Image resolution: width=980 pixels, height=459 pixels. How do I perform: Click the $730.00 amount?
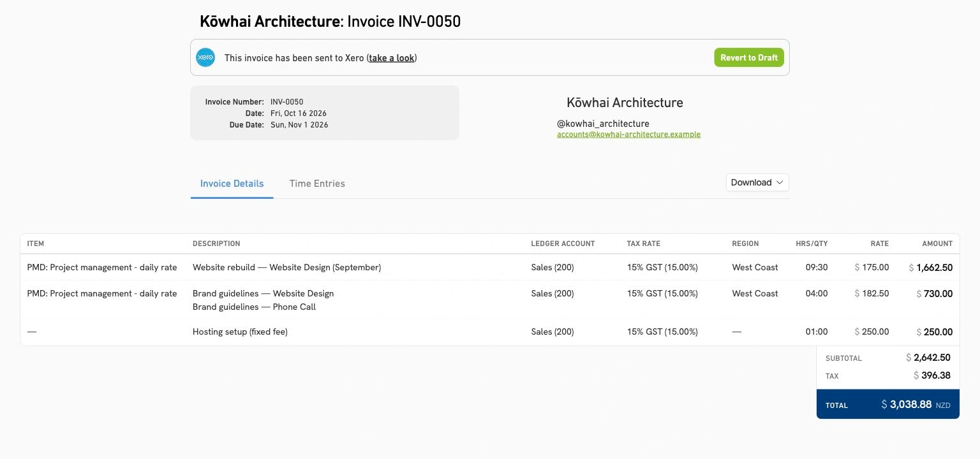coord(934,295)
